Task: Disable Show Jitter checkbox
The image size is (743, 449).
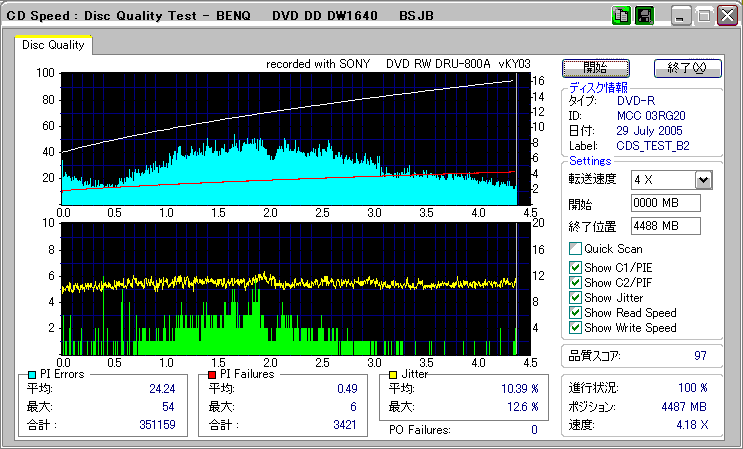Action: pyautogui.click(x=575, y=297)
